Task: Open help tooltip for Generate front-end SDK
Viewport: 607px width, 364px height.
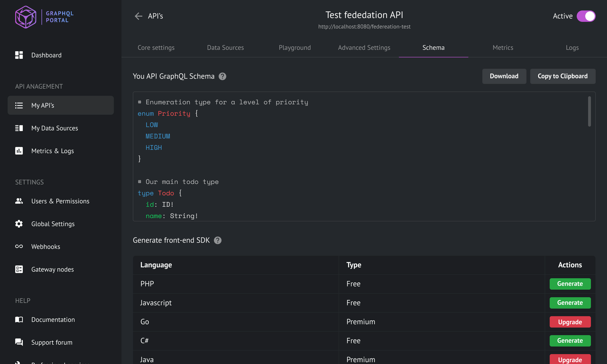Action: coord(217,240)
